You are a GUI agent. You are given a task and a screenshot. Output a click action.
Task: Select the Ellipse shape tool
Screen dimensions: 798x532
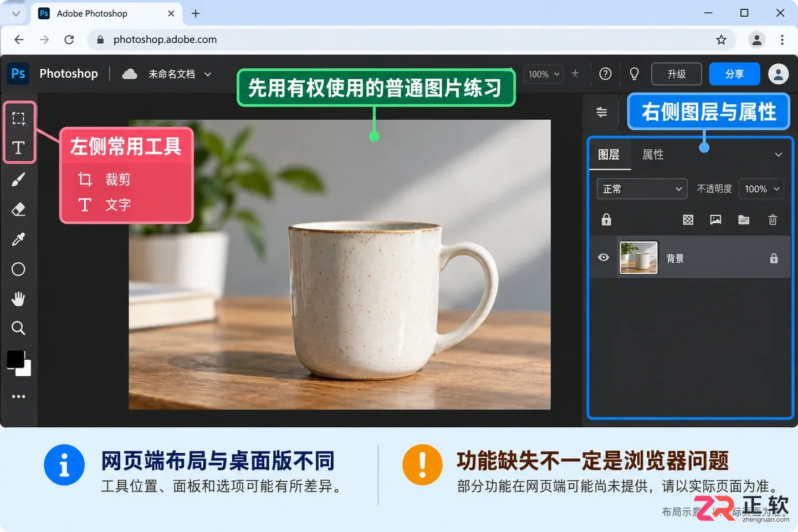pyautogui.click(x=18, y=269)
